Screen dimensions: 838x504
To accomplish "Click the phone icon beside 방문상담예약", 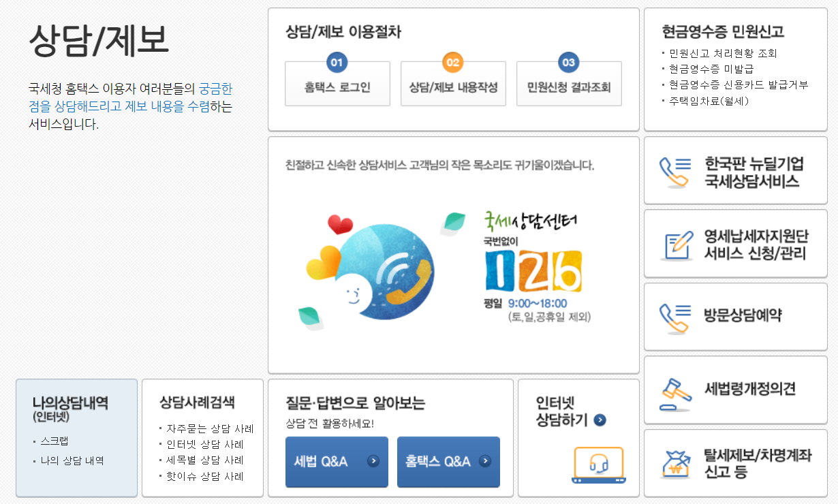I will 674,317.
